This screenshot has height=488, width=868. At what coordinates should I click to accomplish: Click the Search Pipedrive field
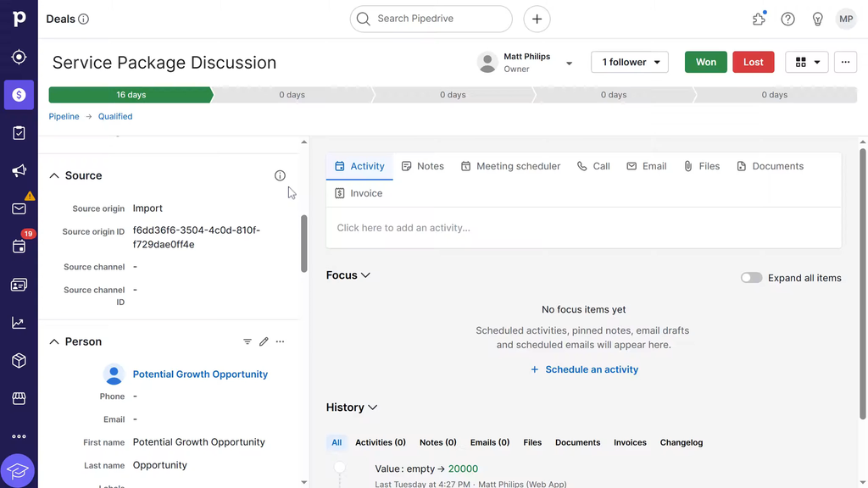point(431,19)
